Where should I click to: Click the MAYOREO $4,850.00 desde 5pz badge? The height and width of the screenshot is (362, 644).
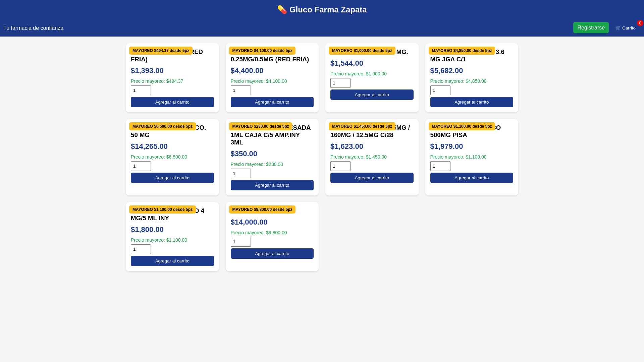tap(462, 51)
